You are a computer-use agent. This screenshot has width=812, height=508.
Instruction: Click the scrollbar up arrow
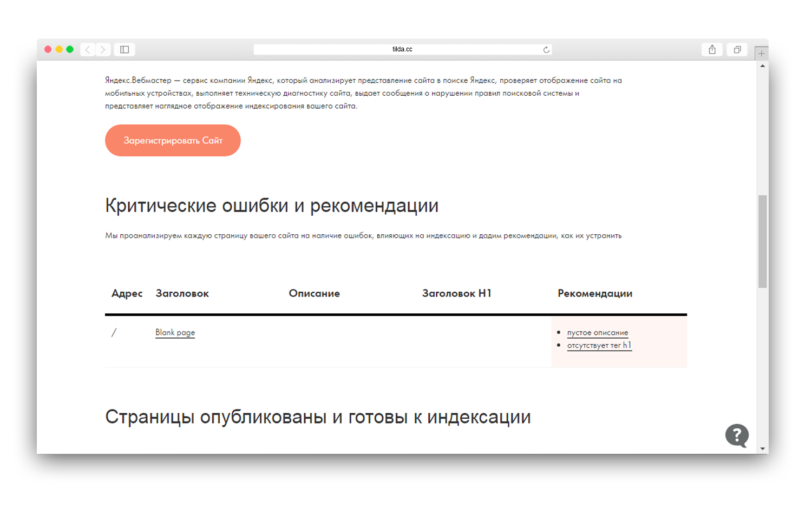pyautogui.click(x=762, y=66)
